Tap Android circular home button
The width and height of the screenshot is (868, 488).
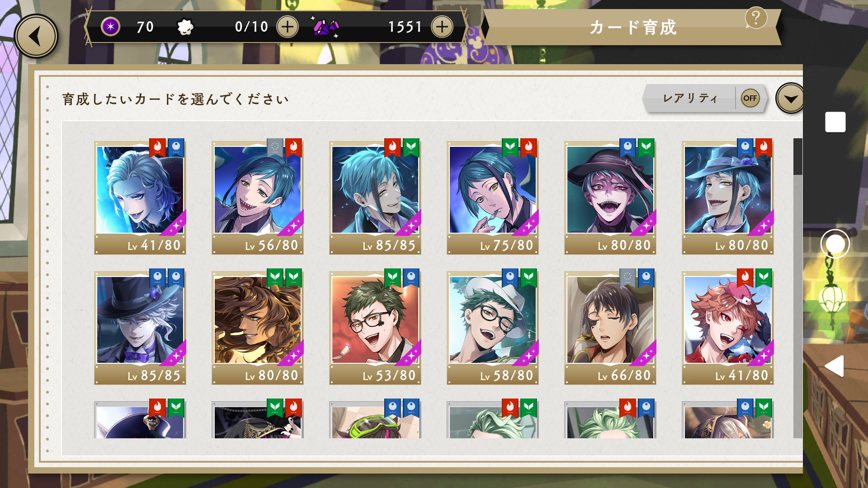click(835, 244)
